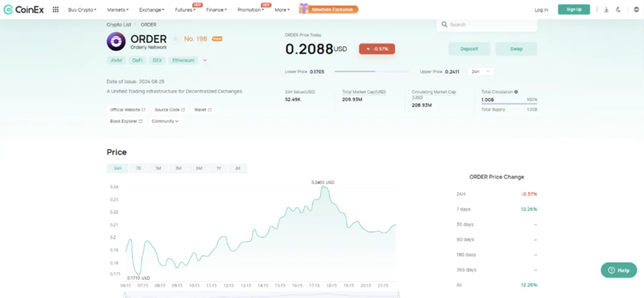
Task: Select the 24H chart tab
Action: pyautogui.click(x=117, y=168)
